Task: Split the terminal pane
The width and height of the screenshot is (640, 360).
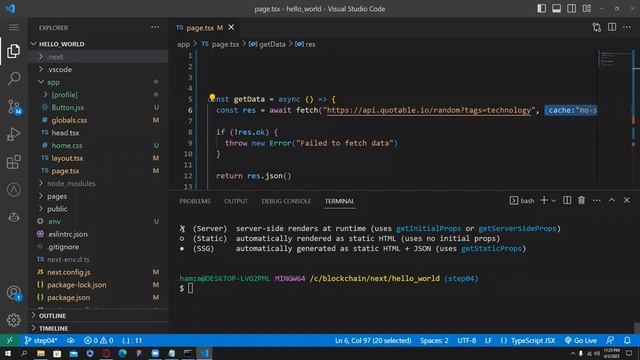Action: tap(567, 200)
